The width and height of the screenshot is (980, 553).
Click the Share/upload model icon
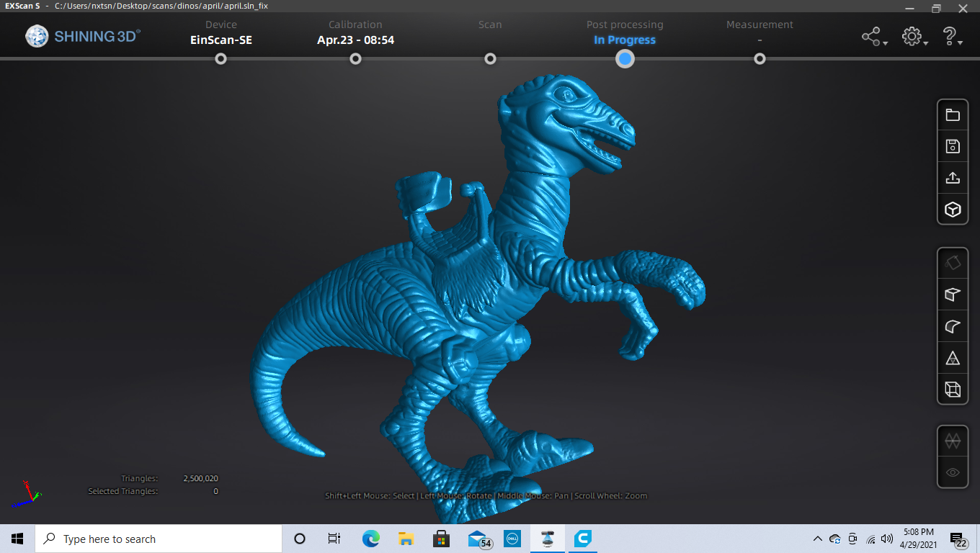(953, 178)
